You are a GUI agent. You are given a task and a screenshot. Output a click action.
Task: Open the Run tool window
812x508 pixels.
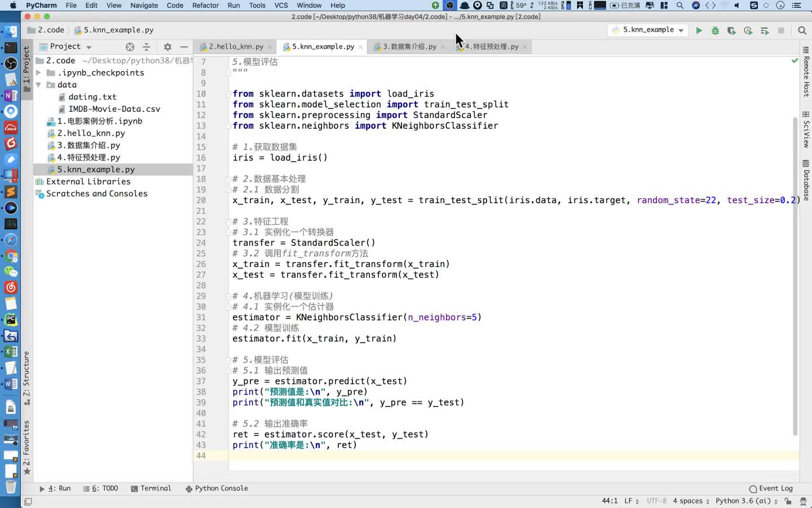click(55, 489)
